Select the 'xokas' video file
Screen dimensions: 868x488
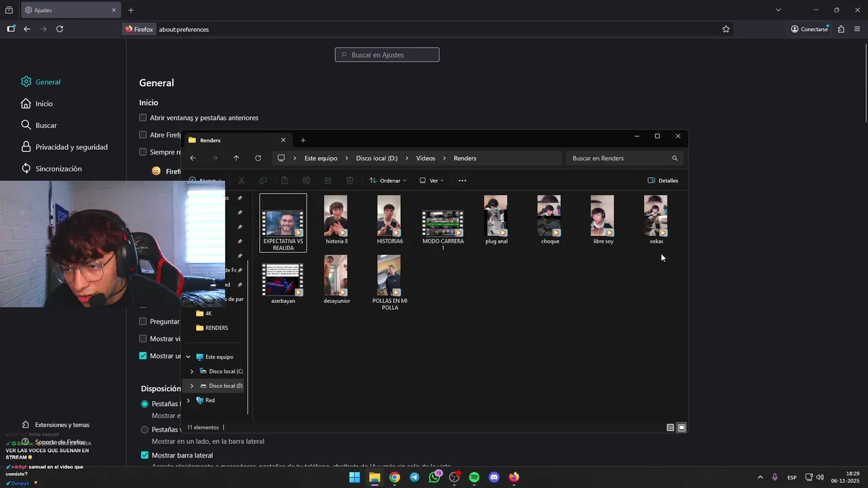pos(656,220)
